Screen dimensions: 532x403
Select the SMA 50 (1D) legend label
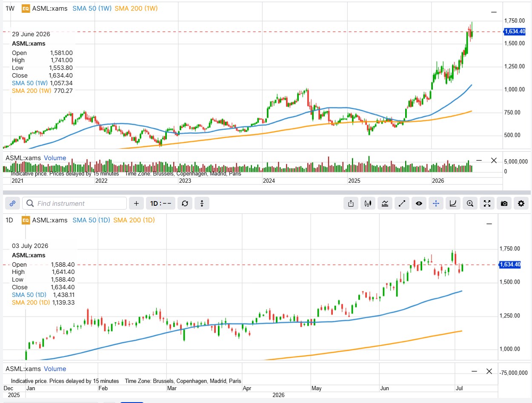click(91, 220)
